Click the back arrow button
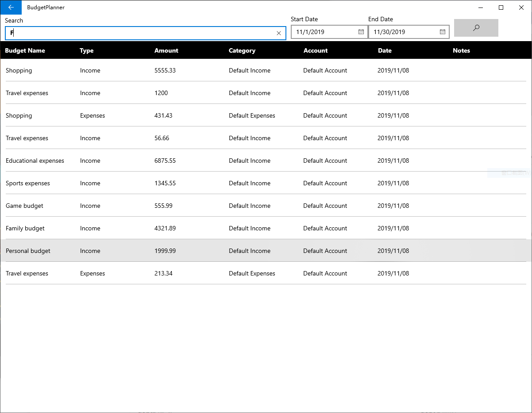 (x=11, y=7)
